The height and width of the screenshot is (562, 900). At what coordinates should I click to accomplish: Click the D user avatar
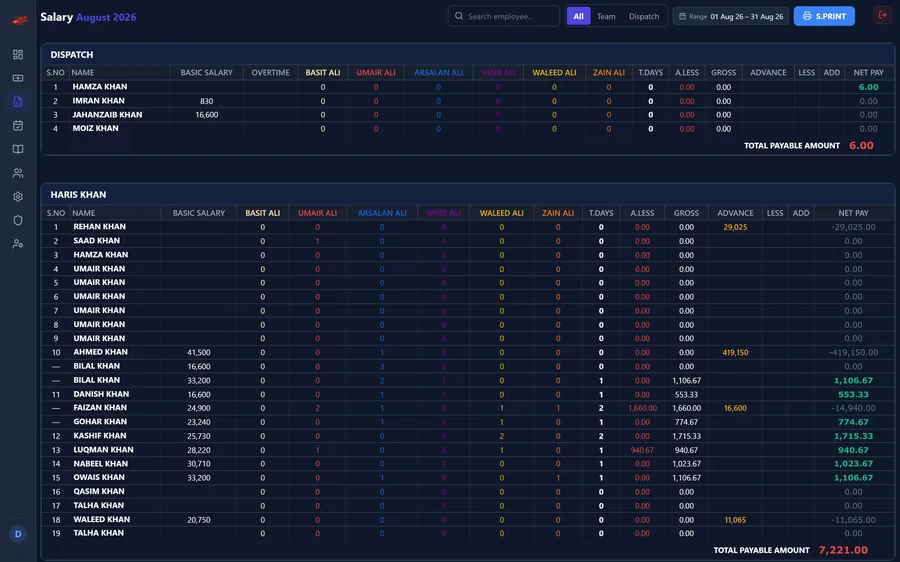(x=18, y=534)
